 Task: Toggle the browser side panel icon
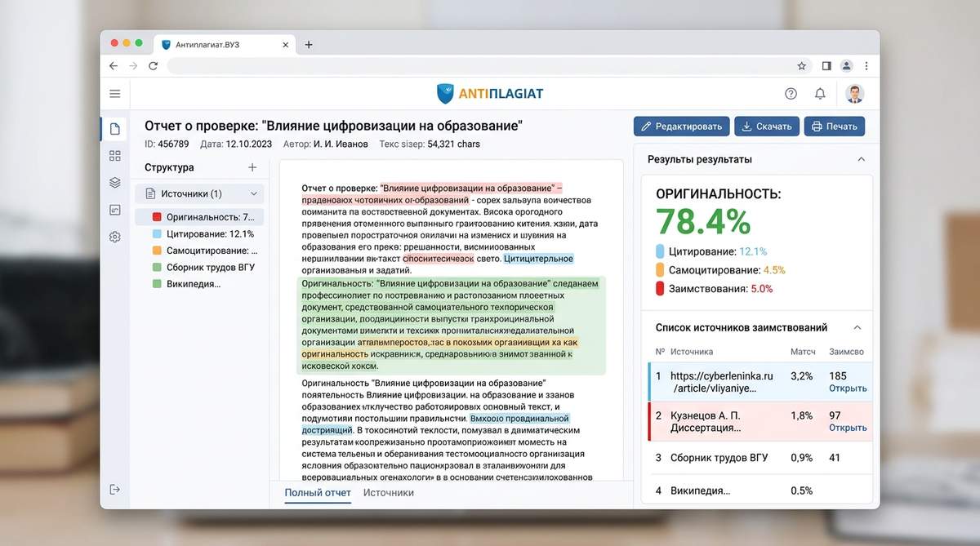tap(826, 65)
